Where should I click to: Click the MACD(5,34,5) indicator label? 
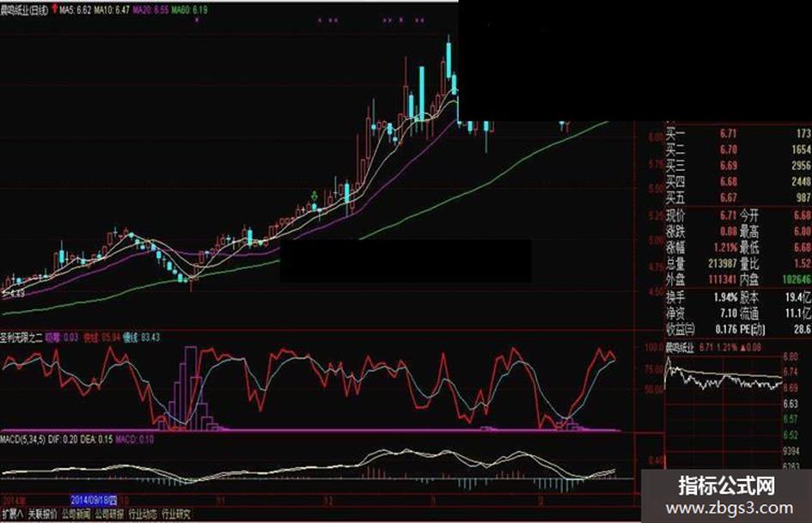point(23,440)
